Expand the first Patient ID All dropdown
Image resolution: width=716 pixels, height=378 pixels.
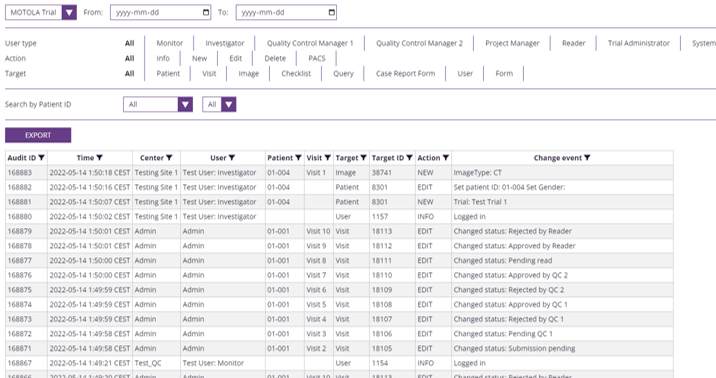(x=158, y=105)
